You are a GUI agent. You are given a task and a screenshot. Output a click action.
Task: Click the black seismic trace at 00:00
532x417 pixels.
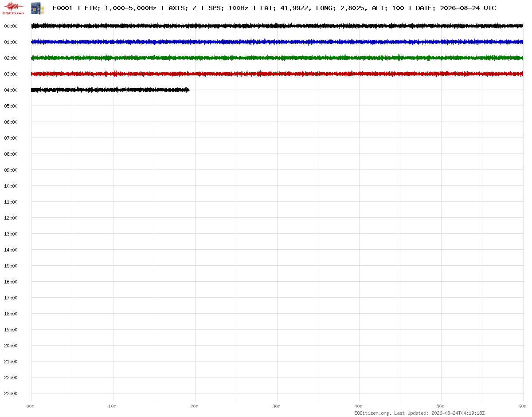tap(277, 26)
